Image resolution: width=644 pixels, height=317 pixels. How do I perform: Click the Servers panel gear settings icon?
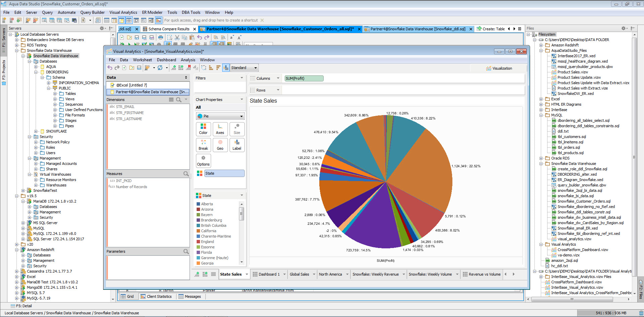tap(102, 28)
